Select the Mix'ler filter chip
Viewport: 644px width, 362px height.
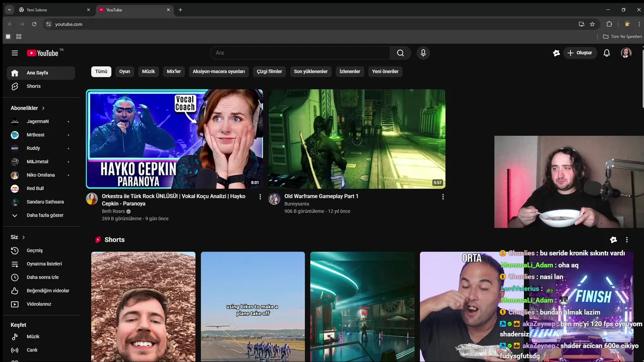(174, 71)
